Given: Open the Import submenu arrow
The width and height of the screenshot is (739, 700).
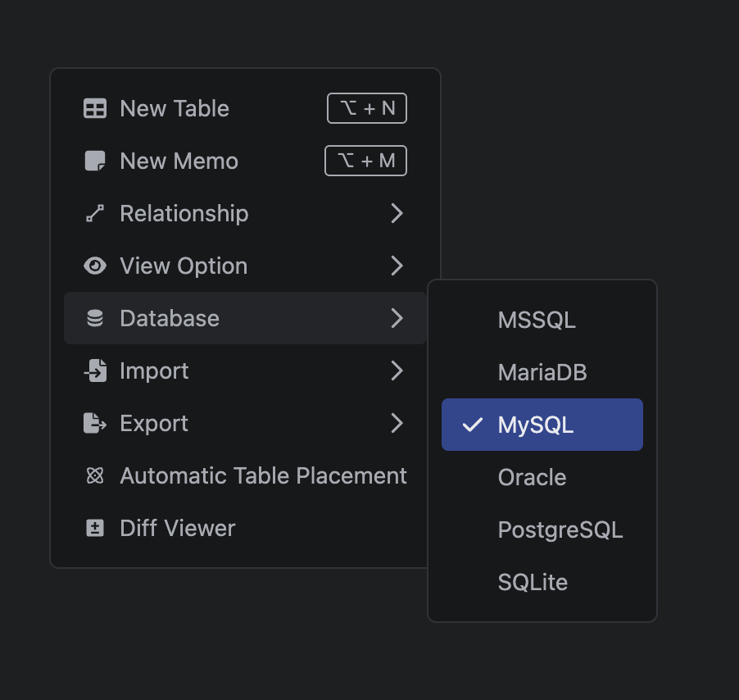Looking at the screenshot, I should [x=397, y=371].
